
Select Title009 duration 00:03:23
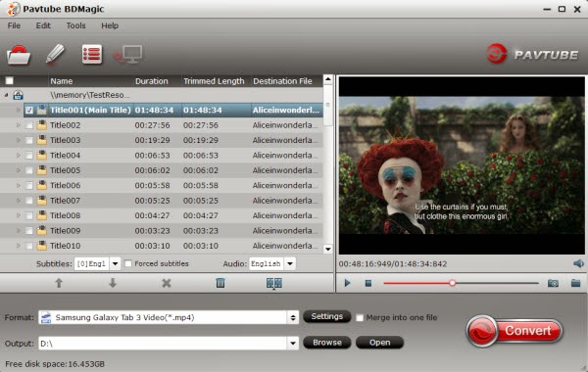point(152,231)
